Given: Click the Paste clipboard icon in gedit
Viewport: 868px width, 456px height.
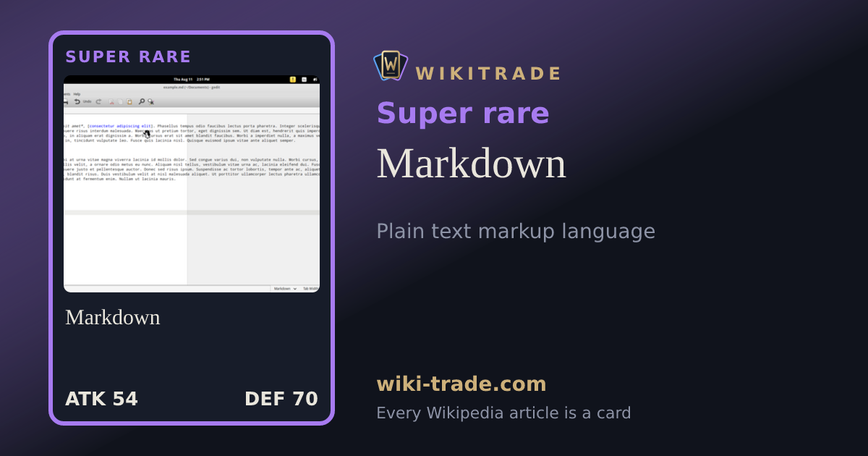Looking at the screenshot, I should point(129,101).
